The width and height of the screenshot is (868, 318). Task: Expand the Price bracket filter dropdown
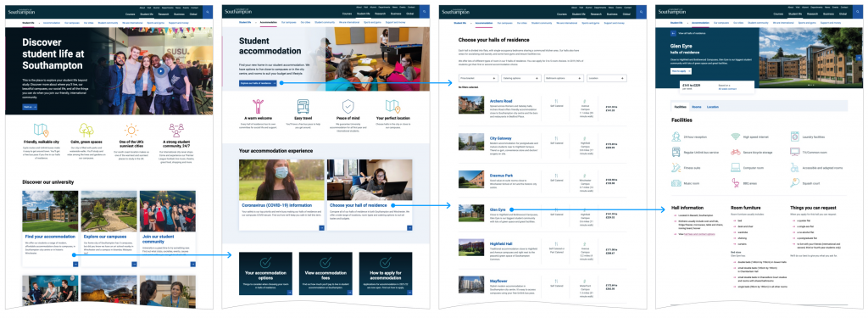[478, 79]
